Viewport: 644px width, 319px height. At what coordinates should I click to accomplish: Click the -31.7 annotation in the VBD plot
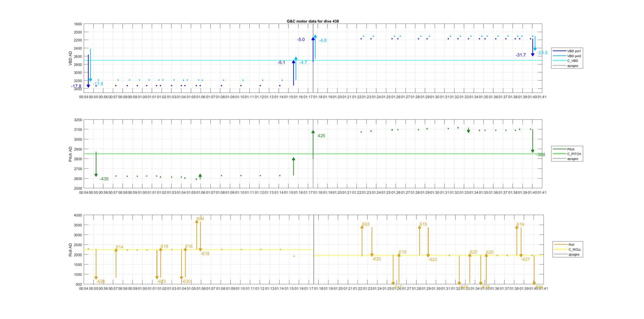521,55
